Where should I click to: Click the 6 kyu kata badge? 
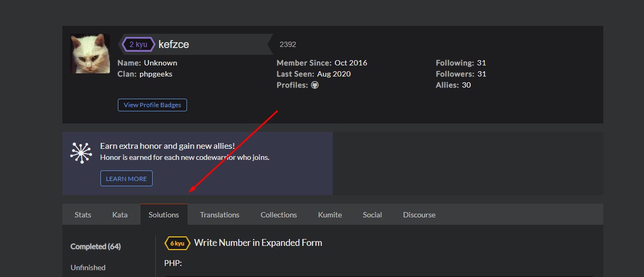point(178,243)
